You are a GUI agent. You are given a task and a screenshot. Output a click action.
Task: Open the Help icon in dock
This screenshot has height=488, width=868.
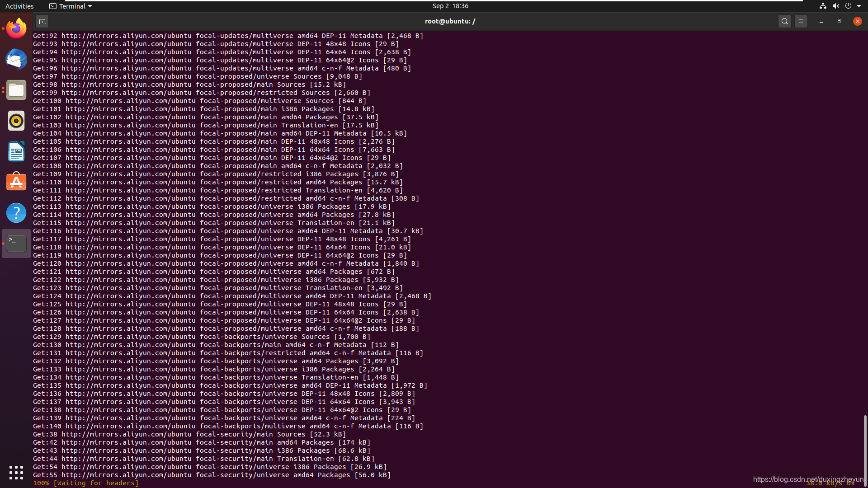click(16, 213)
